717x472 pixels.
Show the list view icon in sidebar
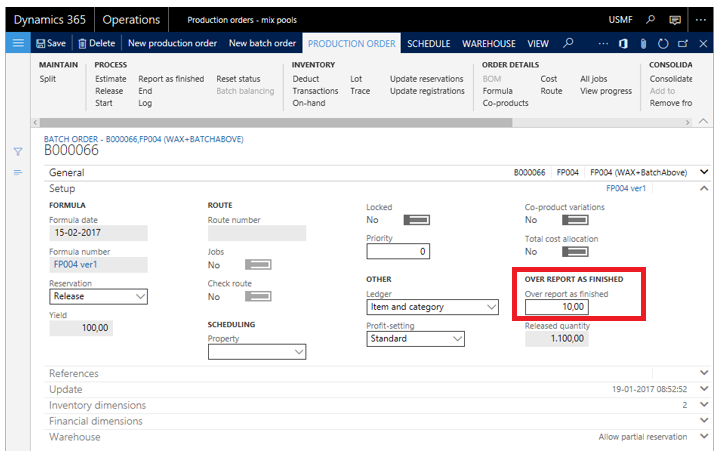18,172
